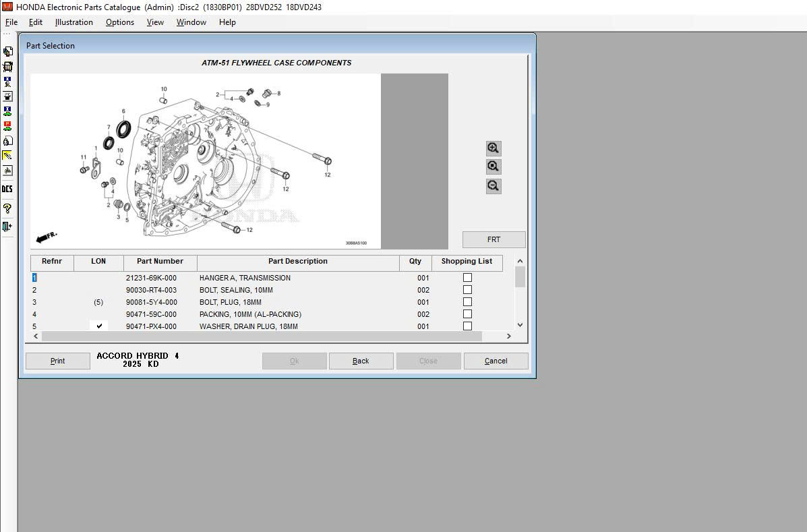
Task: Click the horizontal scrollbar thumb
Action: (262, 336)
